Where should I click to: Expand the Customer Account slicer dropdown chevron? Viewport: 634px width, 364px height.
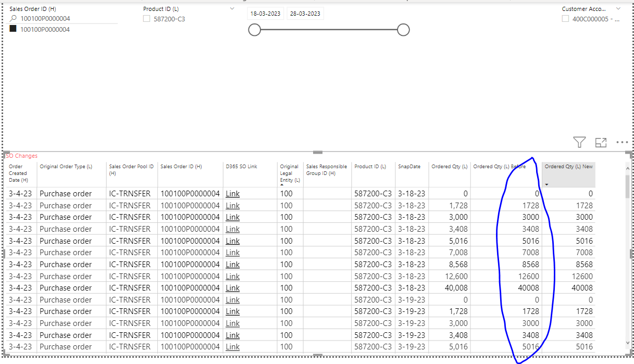pos(618,9)
